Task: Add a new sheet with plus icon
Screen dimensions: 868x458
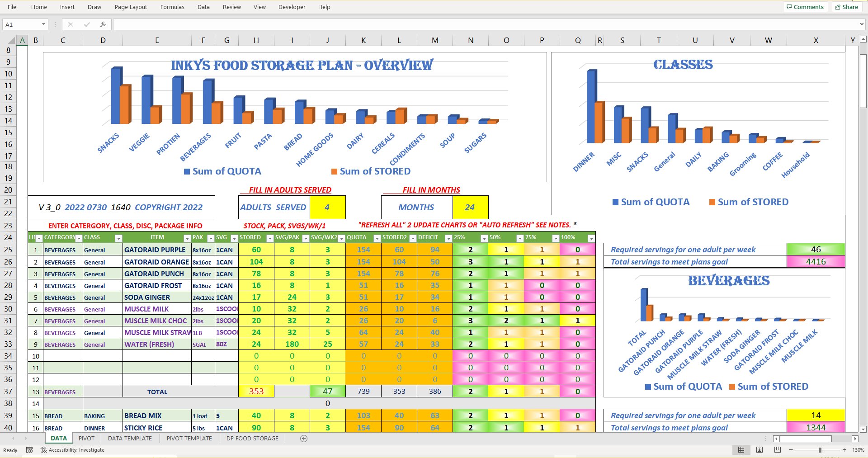Action: click(304, 439)
